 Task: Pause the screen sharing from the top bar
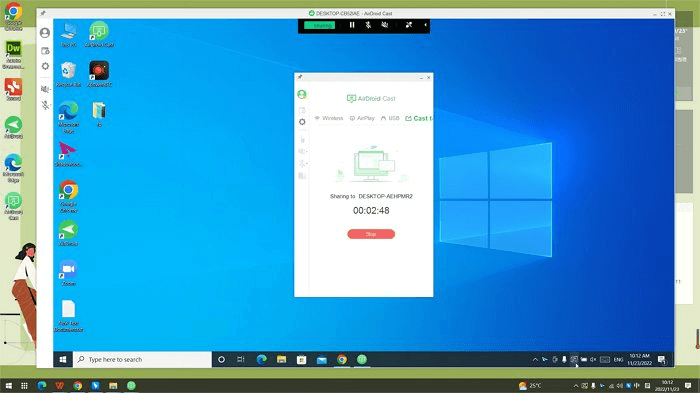click(x=352, y=25)
